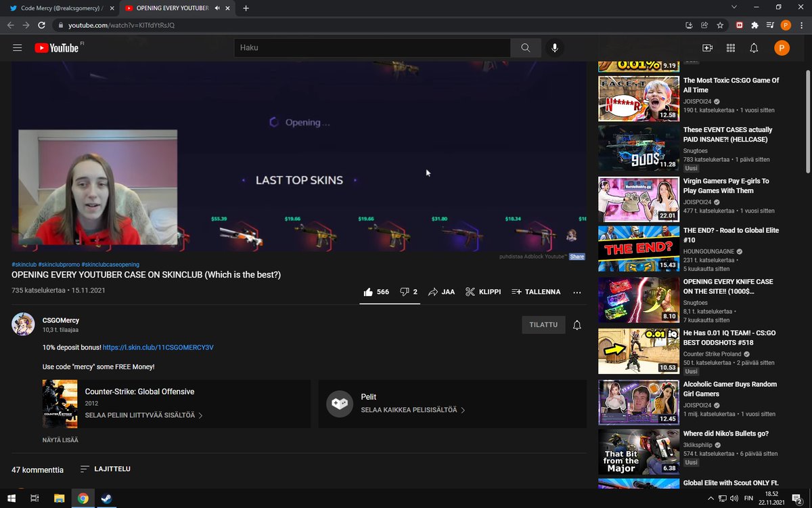Expand description with NÄYTÄ LISÄÄ
Image resolution: width=812 pixels, height=508 pixels.
click(60, 440)
